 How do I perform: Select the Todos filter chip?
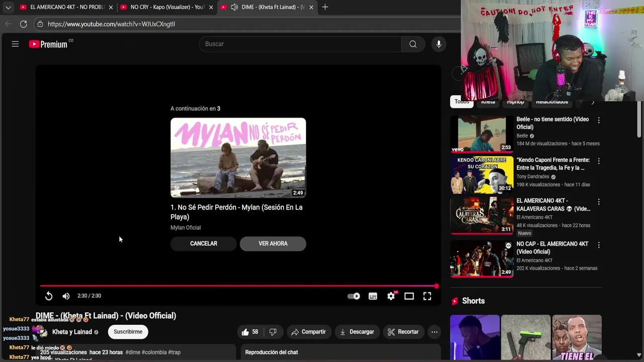[461, 102]
